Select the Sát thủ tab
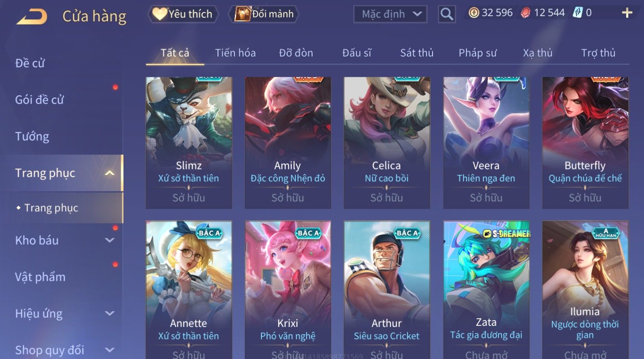Screen dimensions: 644x359 (417, 53)
